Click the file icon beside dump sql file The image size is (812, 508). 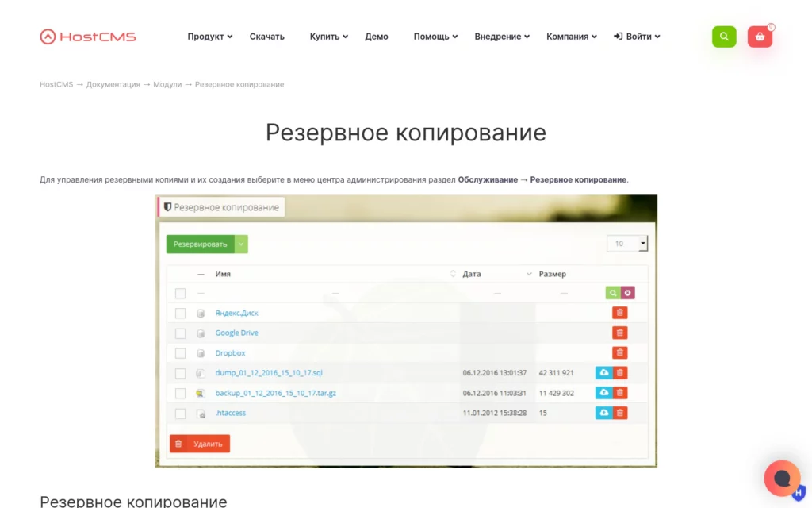click(201, 373)
